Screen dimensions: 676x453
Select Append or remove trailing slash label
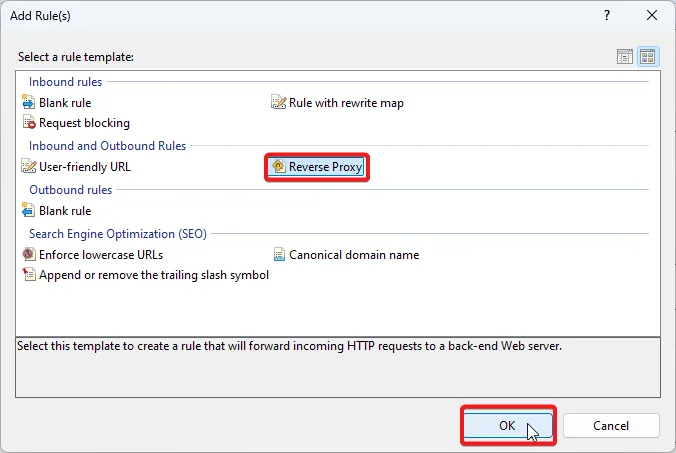pyautogui.click(x=153, y=275)
